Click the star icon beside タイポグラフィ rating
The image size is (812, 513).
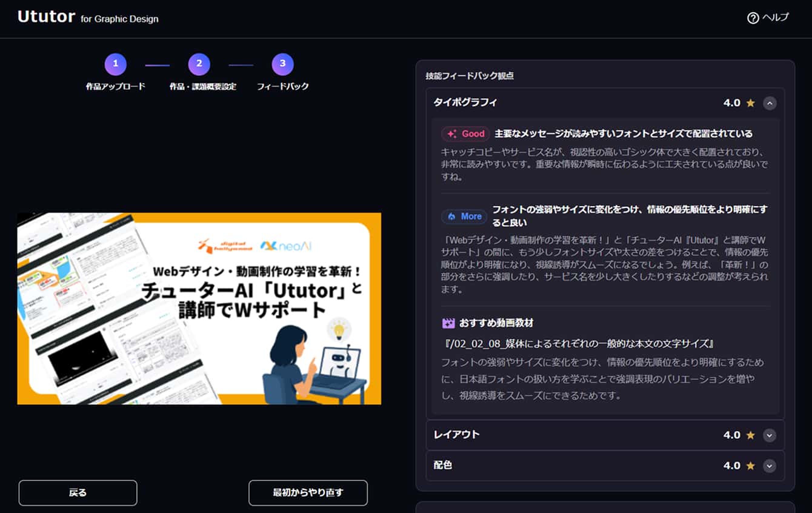point(750,103)
